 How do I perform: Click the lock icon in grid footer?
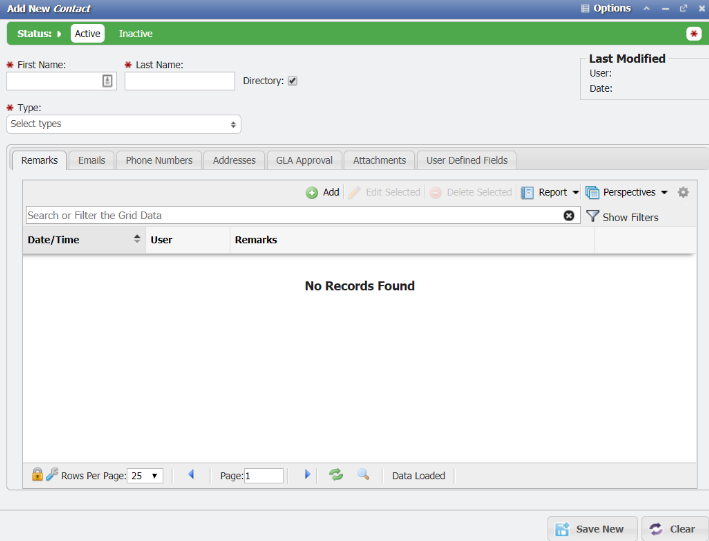point(37,475)
